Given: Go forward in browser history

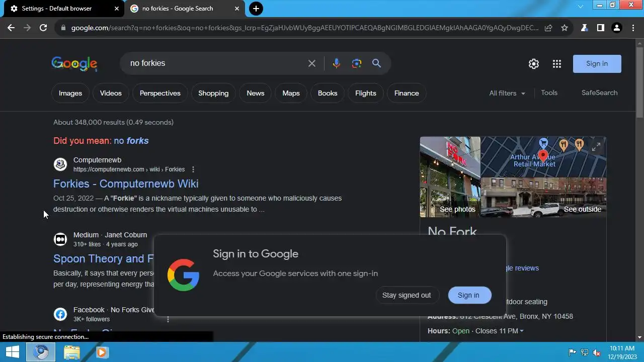Looking at the screenshot, I should tap(27, 28).
